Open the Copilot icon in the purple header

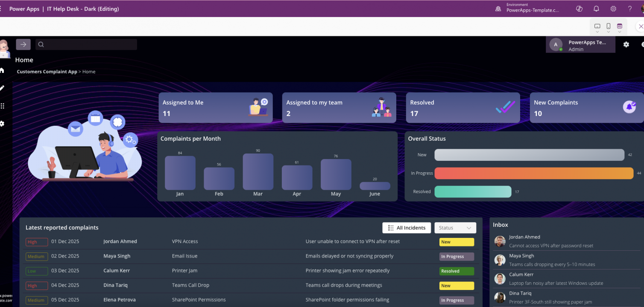579,9
